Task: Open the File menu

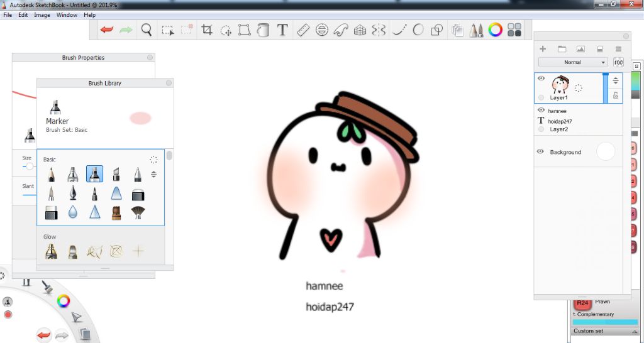Action: click(x=8, y=15)
